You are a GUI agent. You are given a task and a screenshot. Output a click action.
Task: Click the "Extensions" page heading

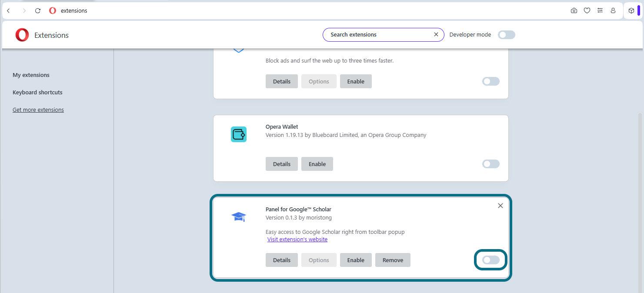[x=51, y=35]
